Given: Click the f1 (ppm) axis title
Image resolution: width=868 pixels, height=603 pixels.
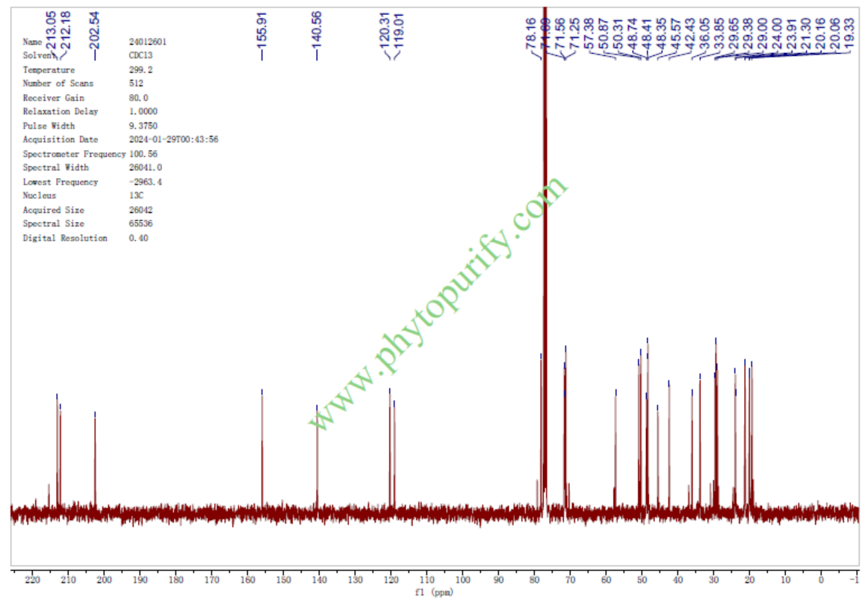Looking at the screenshot, I should point(433,593).
